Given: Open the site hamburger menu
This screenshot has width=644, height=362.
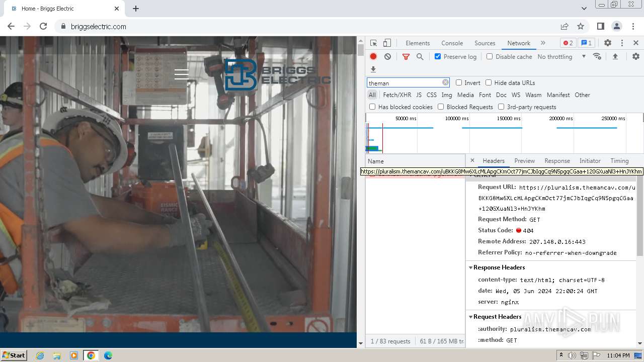Looking at the screenshot, I should click(182, 74).
